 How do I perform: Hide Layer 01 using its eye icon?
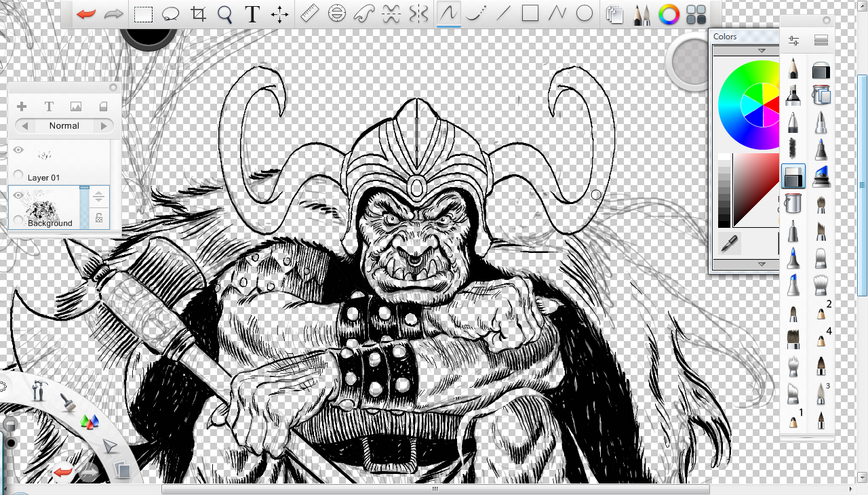coord(18,150)
